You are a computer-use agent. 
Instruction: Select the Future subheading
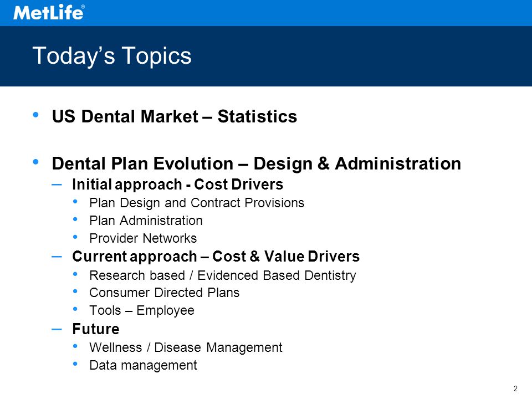tap(96, 329)
